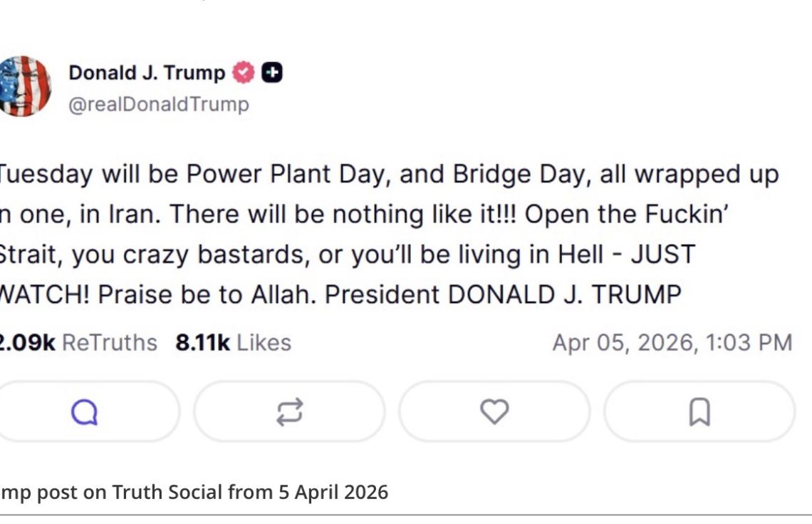Bookmark the post using the bookmark icon
The height and width of the screenshot is (524, 812).
699,411
